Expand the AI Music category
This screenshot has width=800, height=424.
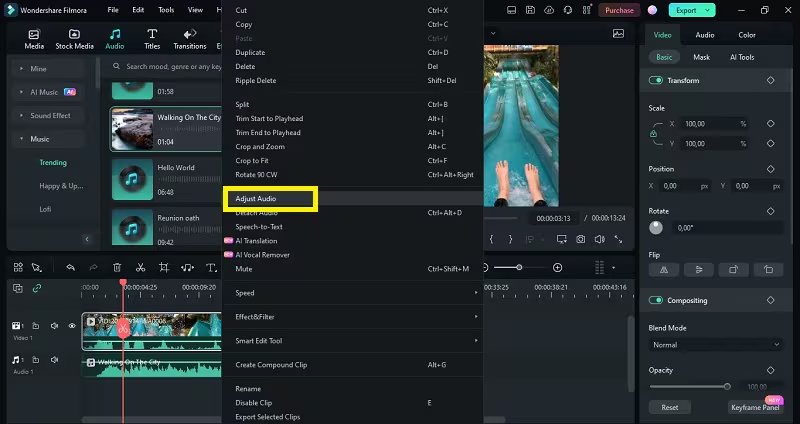coord(21,92)
